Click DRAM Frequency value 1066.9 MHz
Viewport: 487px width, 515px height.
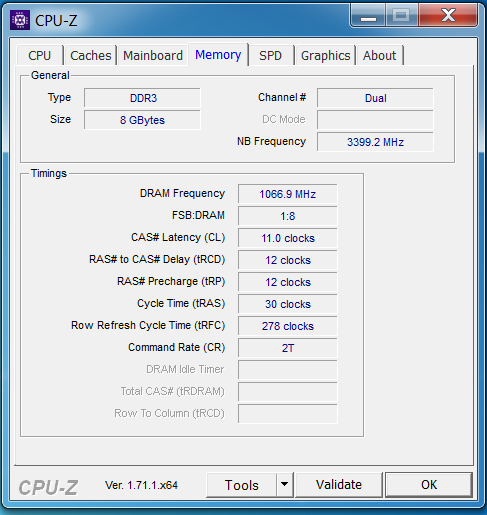(288, 194)
